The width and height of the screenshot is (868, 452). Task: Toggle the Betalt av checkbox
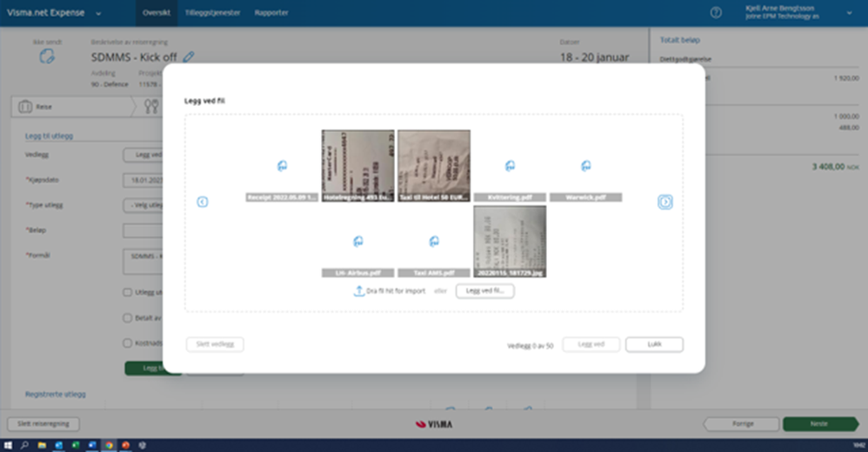click(x=127, y=317)
